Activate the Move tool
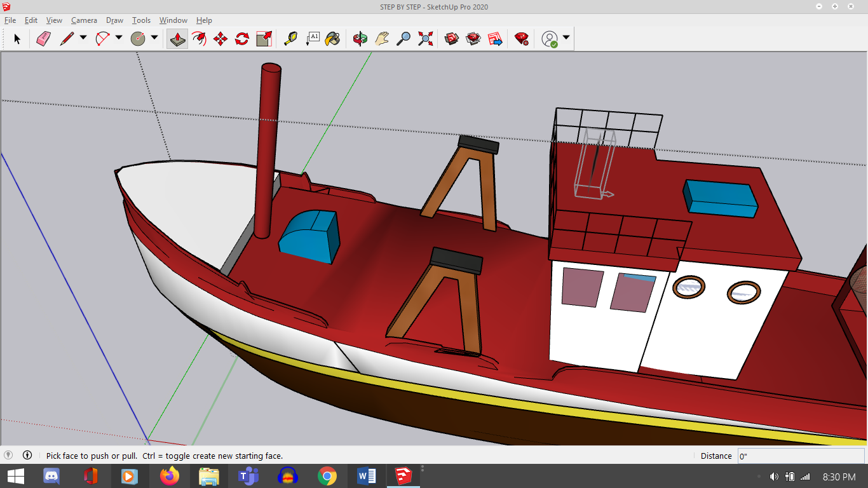Screen dimensions: 868x488 (220, 39)
